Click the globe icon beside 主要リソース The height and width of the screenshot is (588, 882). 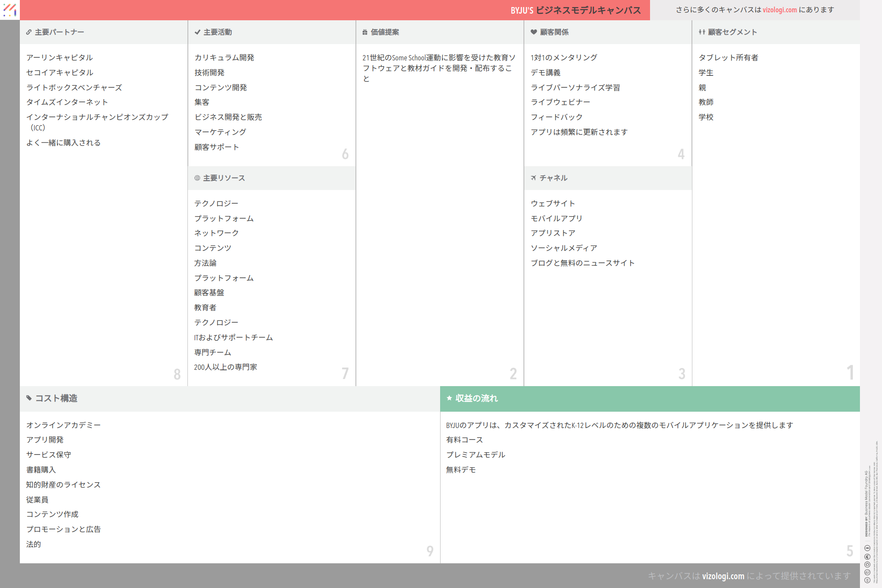tap(197, 178)
